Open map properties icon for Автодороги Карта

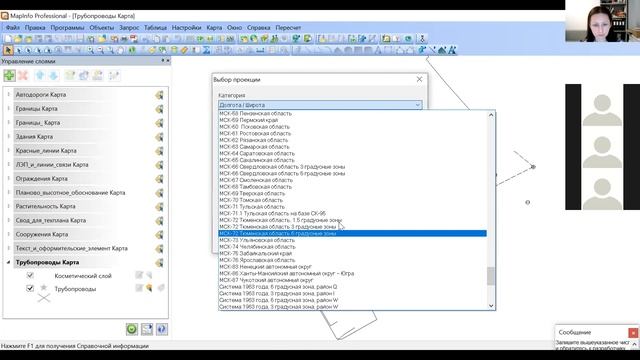click(x=159, y=95)
